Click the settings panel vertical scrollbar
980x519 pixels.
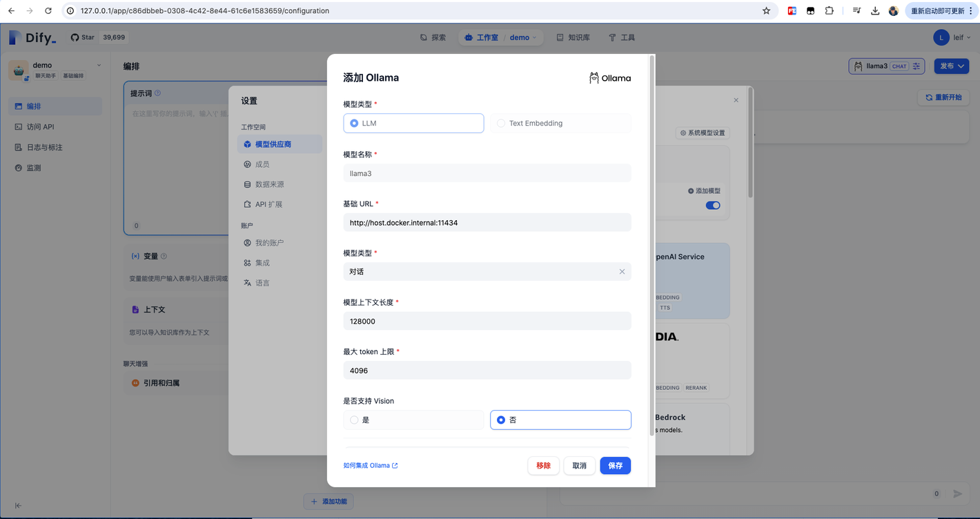(x=750, y=144)
